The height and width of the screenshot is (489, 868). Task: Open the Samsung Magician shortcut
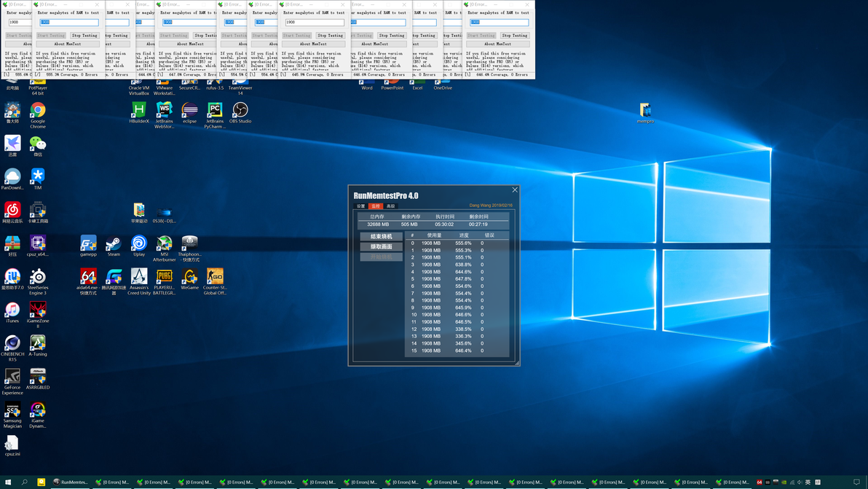[12, 410]
